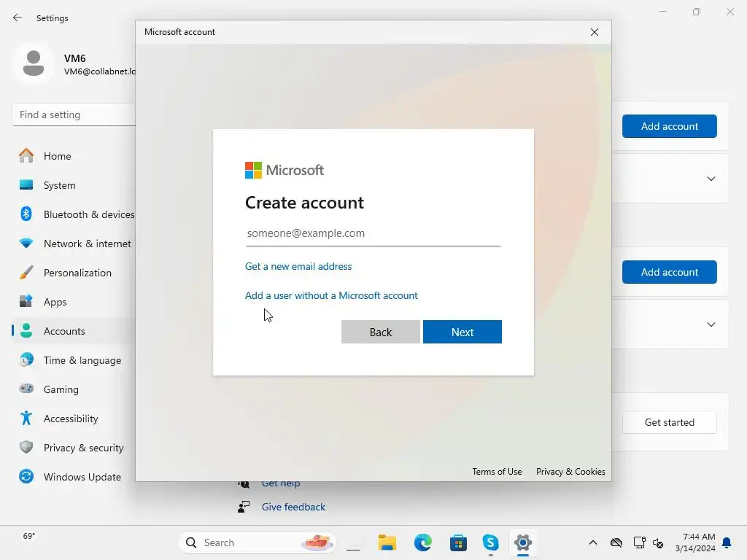Select Home in Settings navigation
Screen dimensions: 747x560
coord(57,156)
